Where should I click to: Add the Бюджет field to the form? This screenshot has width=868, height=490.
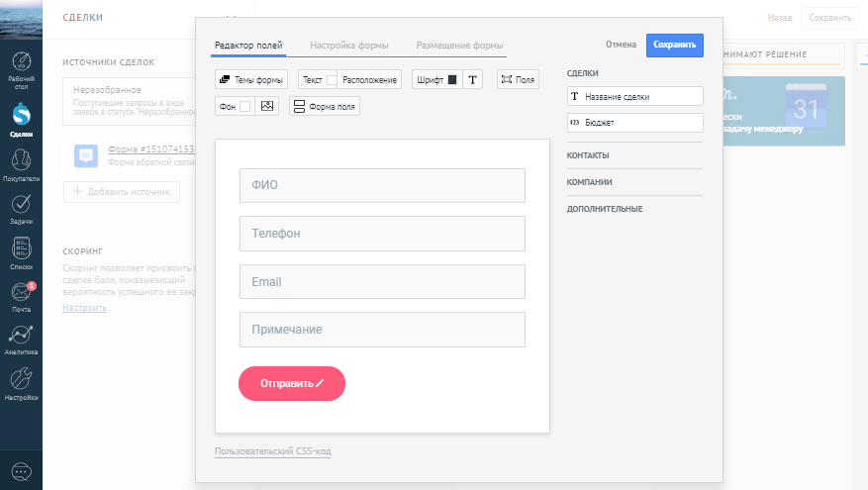pos(635,123)
